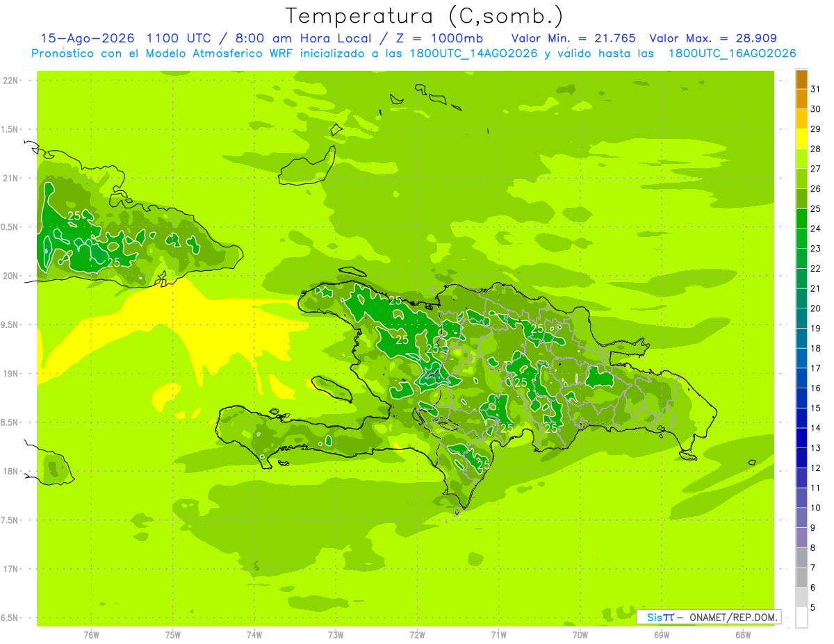The image size is (834, 644).
Task: Click the "8:00 am Hora Local" text
Action: [304, 38]
